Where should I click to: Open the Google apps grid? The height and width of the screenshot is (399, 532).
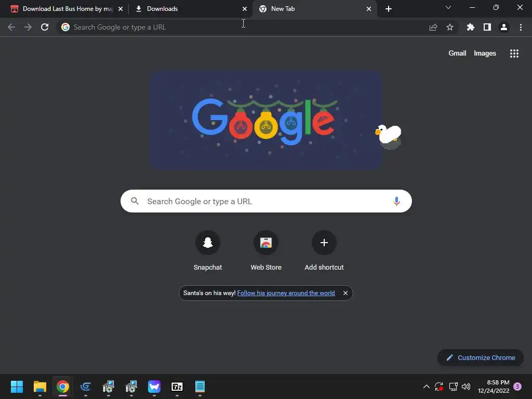pyautogui.click(x=514, y=54)
